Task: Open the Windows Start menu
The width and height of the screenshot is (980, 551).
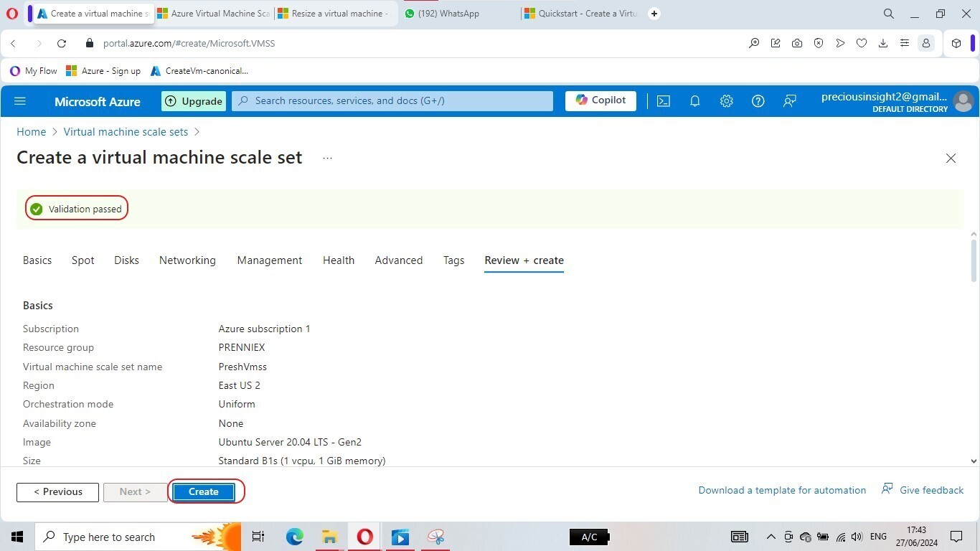Action: (x=17, y=537)
